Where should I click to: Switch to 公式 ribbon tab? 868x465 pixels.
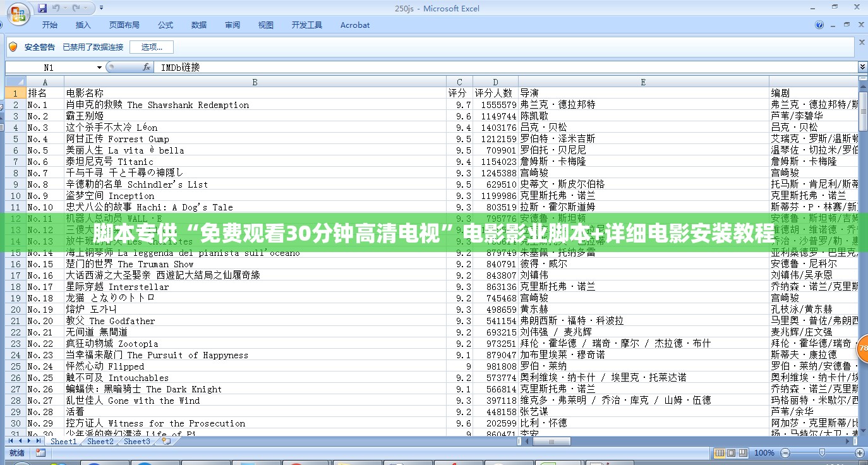pyautogui.click(x=166, y=25)
